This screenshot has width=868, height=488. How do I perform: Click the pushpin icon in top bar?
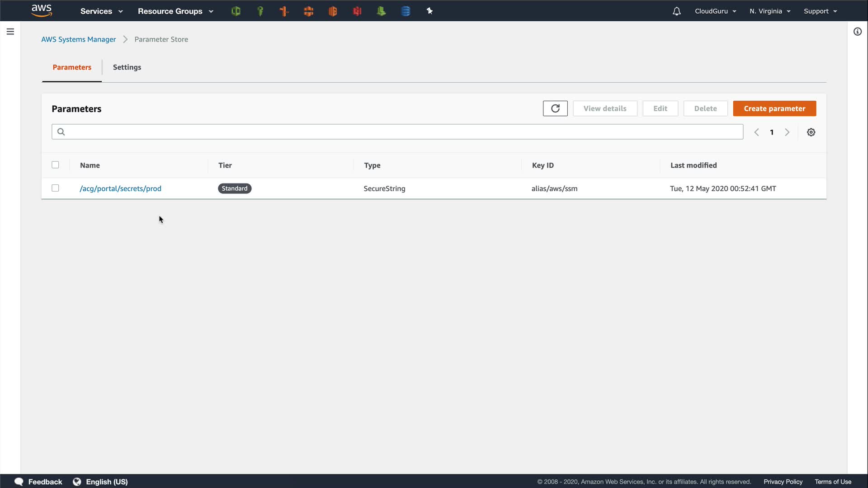click(x=429, y=11)
